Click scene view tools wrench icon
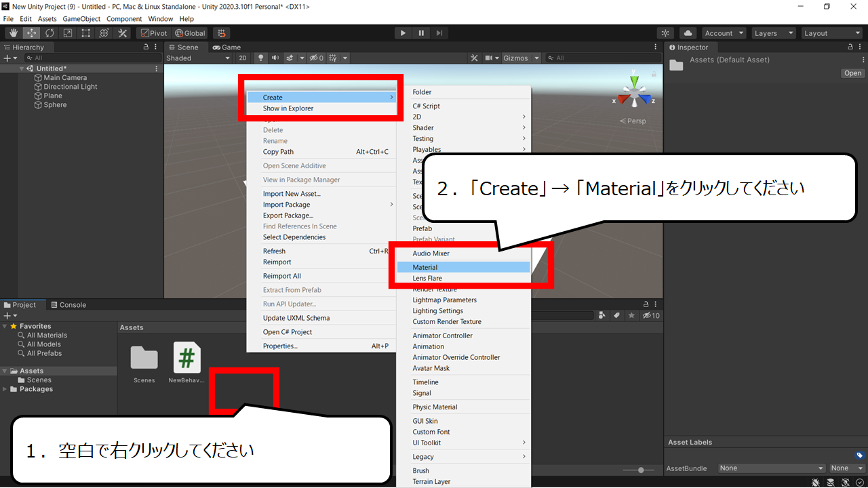The height and width of the screenshot is (488, 868). click(475, 58)
